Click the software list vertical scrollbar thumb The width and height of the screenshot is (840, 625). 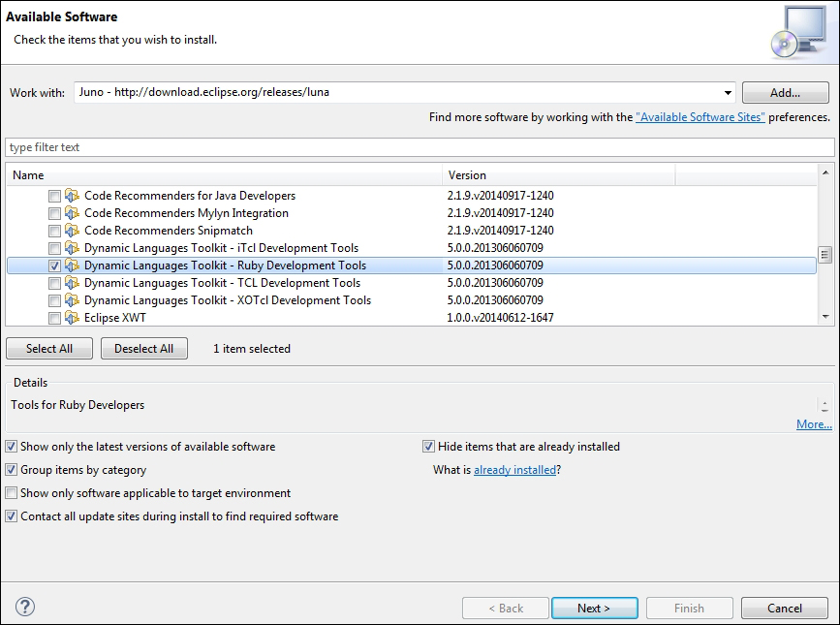click(x=825, y=255)
